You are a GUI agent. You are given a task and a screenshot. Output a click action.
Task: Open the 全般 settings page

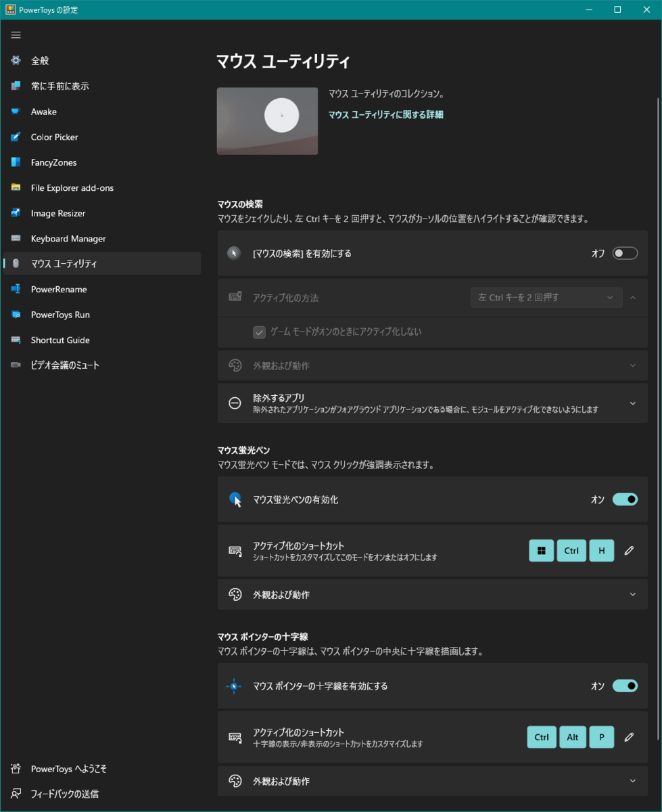(x=102, y=61)
